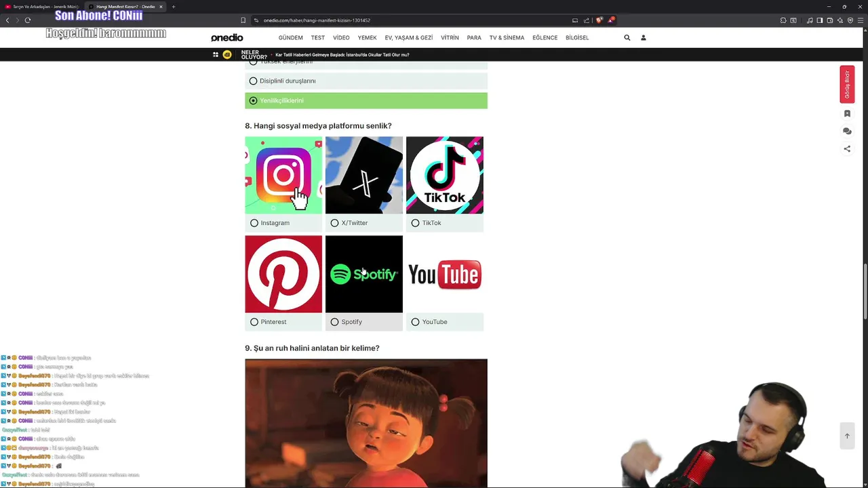
Task: Click the X/Twitter phone image
Action: coord(364,175)
